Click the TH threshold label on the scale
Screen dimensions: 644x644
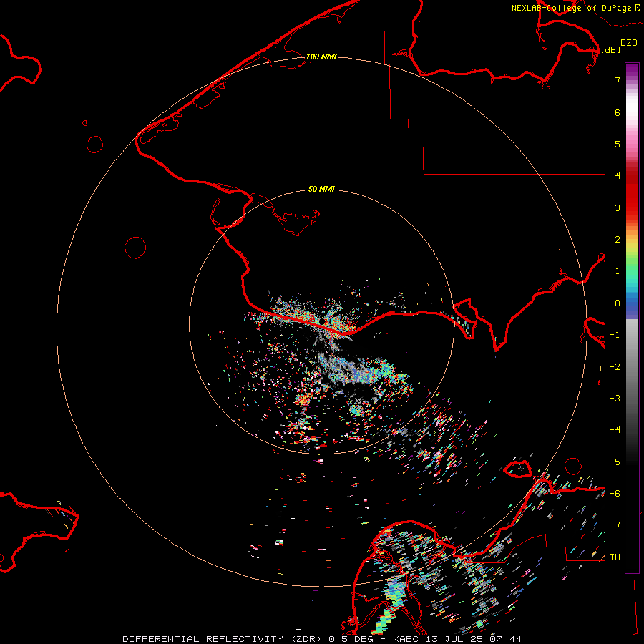pos(615,557)
